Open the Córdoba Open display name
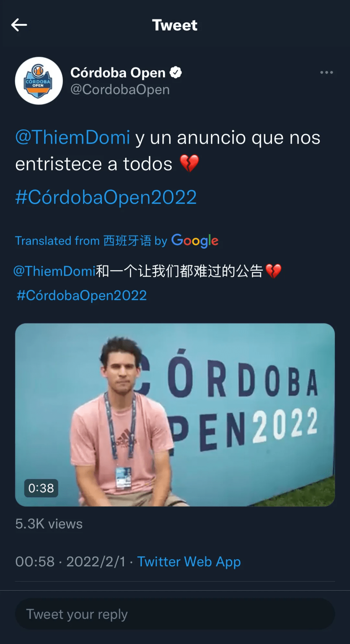Image resolution: width=350 pixels, height=644 pixels. coord(118,73)
